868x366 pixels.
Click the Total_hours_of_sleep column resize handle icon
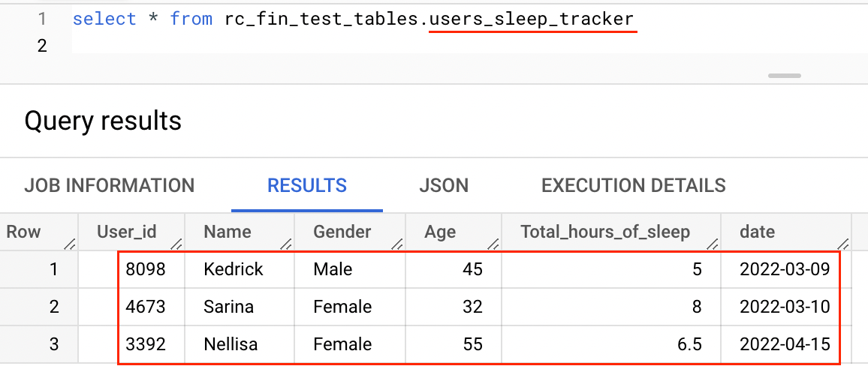(713, 243)
